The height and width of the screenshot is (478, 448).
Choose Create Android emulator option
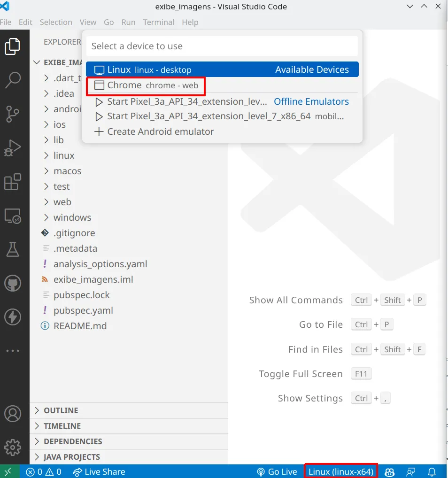(x=222, y=131)
